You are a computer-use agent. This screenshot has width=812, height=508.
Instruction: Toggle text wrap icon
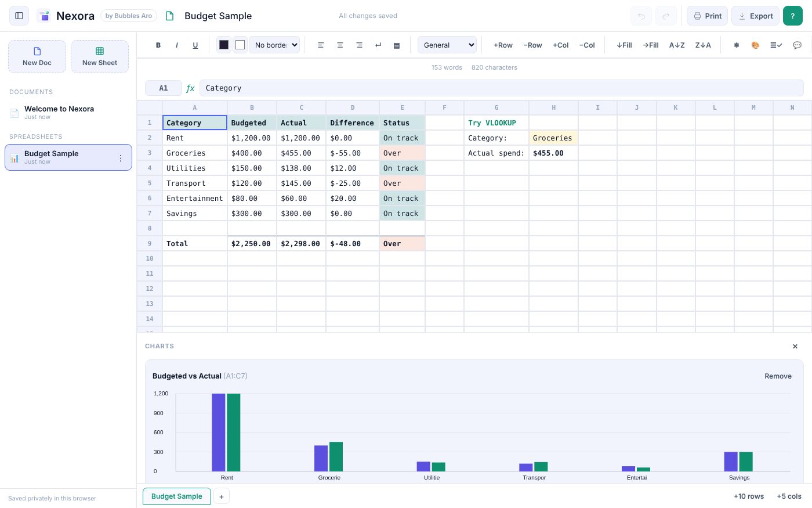(x=378, y=45)
